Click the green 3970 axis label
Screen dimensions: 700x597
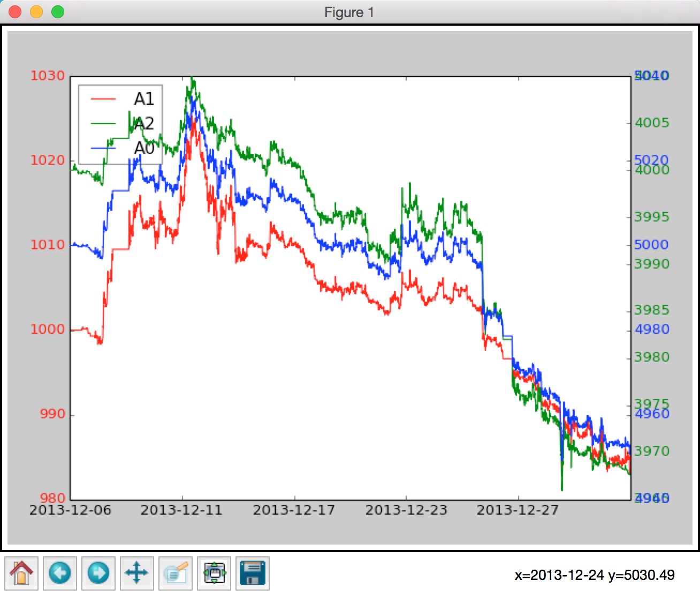[x=652, y=451]
